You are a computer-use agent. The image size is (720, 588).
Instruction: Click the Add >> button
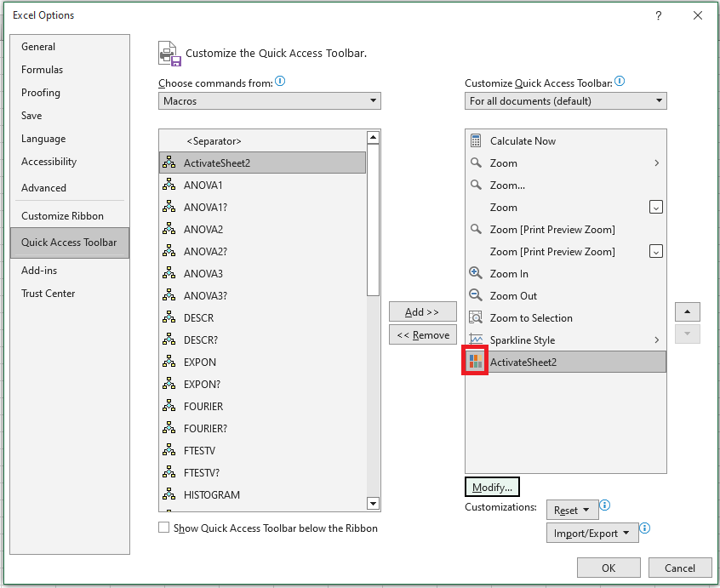click(422, 312)
